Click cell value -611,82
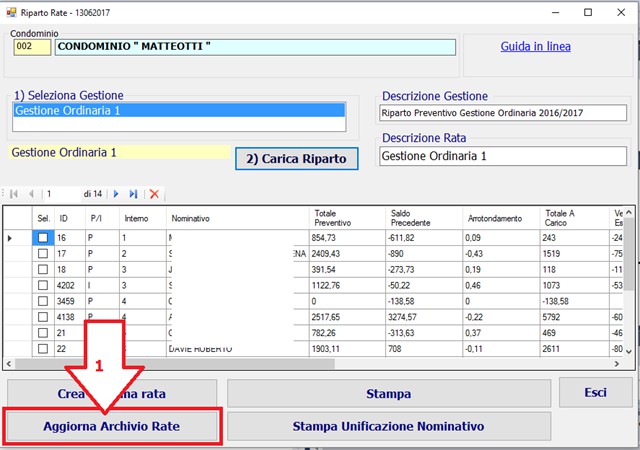The width and height of the screenshot is (640, 450). point(424,238)
